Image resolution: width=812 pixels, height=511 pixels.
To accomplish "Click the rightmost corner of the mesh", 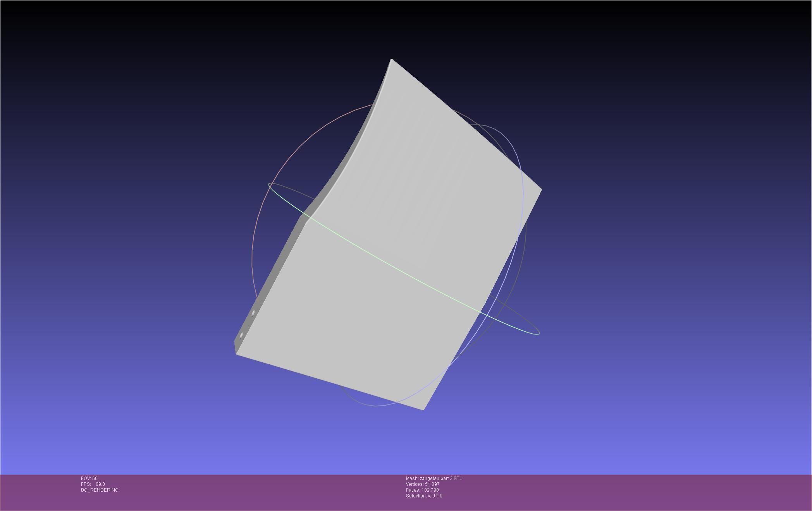I will 541,189.
